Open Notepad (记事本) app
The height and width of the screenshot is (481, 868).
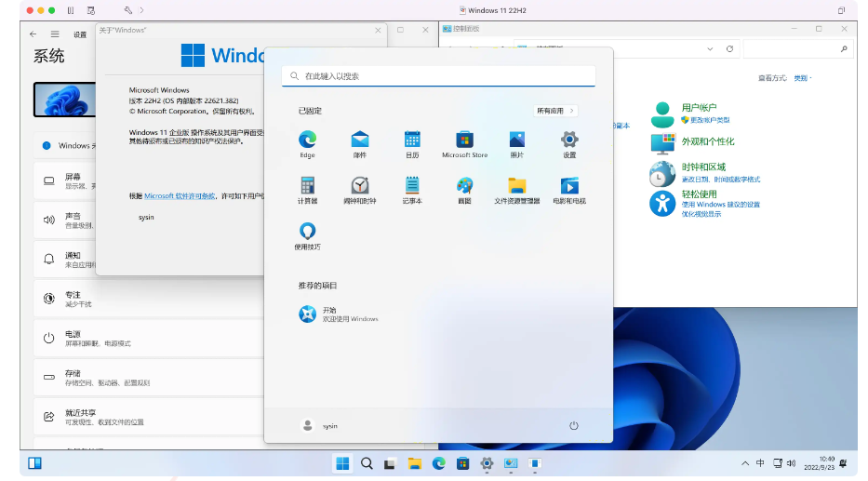(412, 190)
